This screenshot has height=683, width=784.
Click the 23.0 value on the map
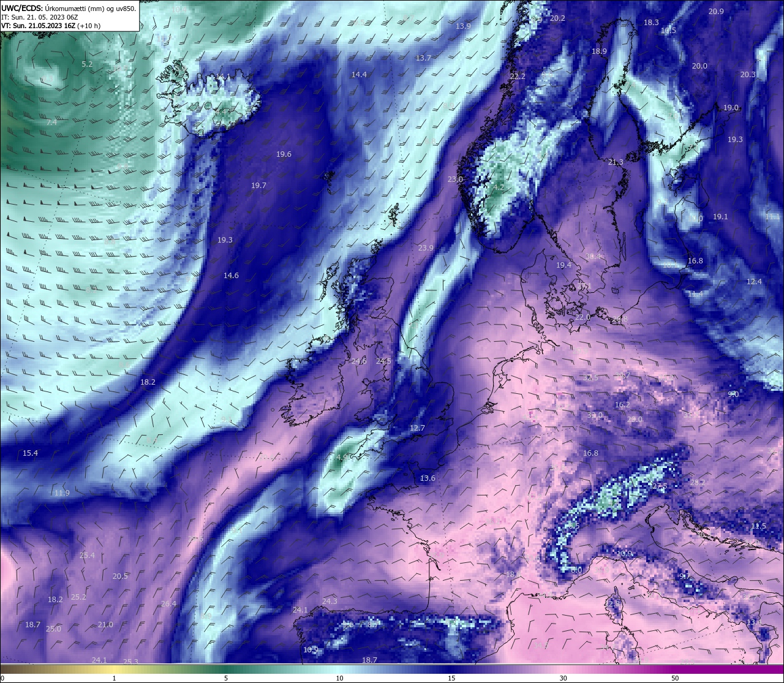point(455,179)
